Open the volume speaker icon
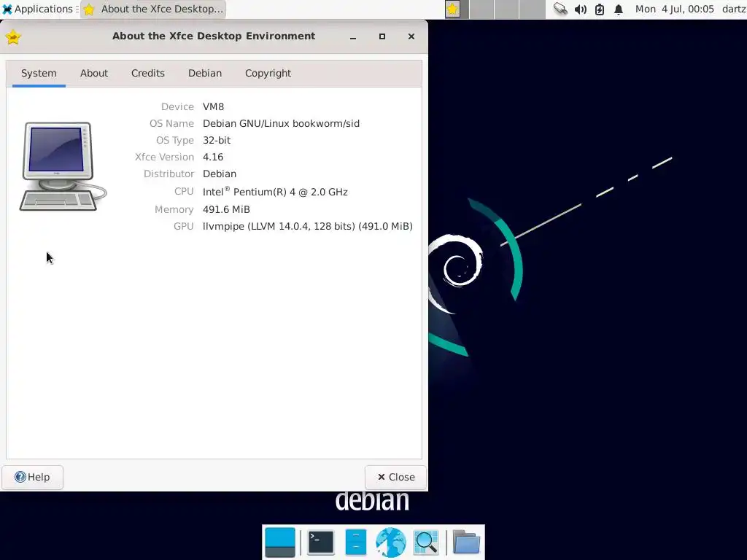The width and height of the screenshot is (747, 560). [580, 9]
